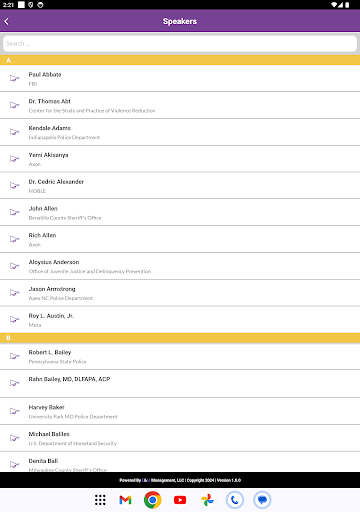
Task: Open Aloysius Anderson's speaker entry
Action: click(x=180, y=266)
